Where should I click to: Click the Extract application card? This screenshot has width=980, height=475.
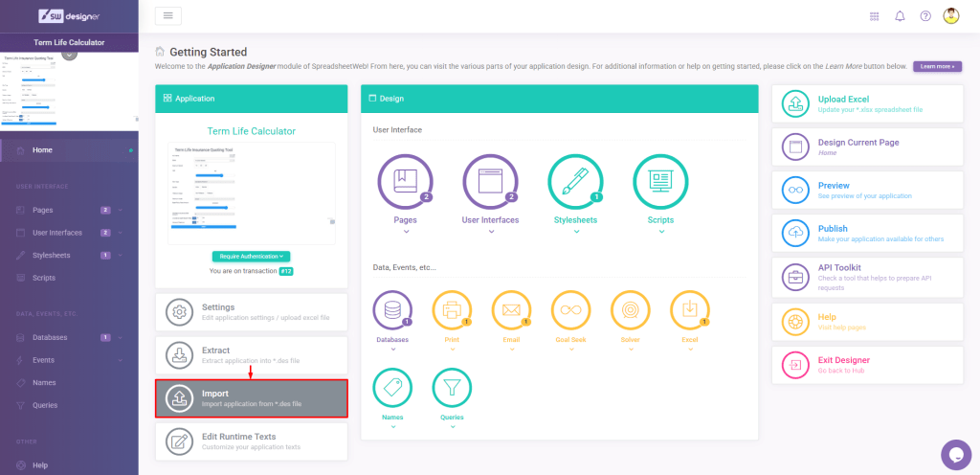tap(252, 355)
